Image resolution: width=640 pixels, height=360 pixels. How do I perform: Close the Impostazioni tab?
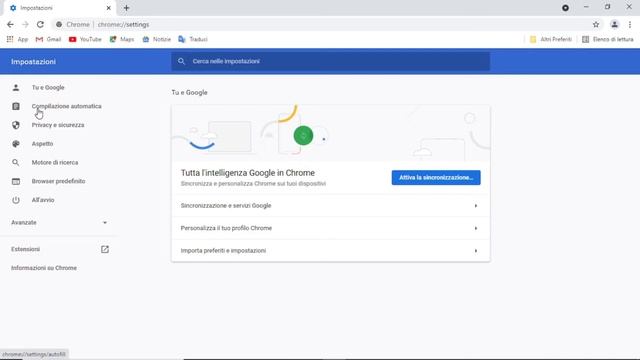(109, 8)
